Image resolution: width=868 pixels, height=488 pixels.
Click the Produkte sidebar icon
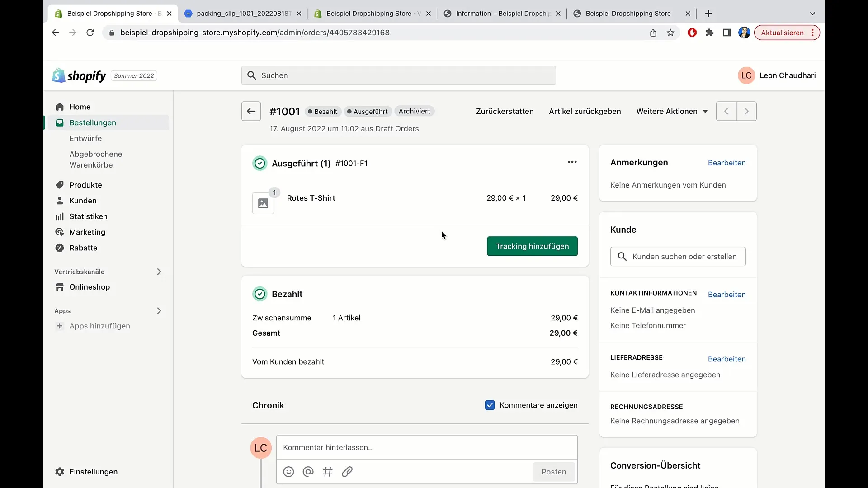60,185
